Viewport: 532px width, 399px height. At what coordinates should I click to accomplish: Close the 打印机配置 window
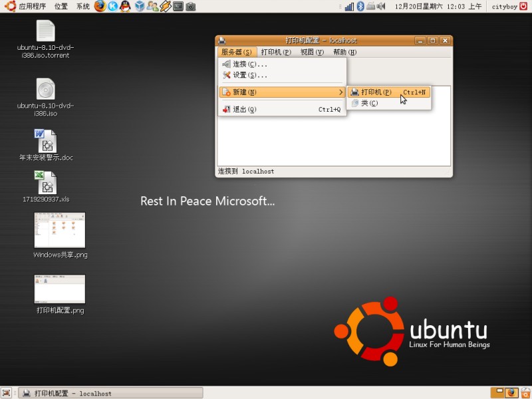(445, 41)
